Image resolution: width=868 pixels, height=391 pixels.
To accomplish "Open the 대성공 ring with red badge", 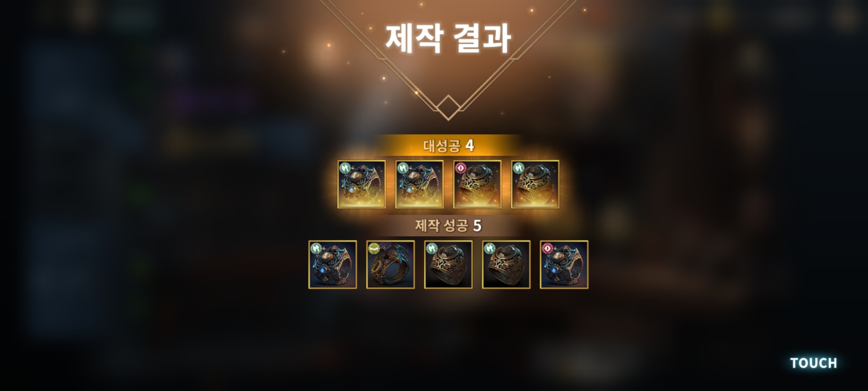I will [x=477, y=184].
